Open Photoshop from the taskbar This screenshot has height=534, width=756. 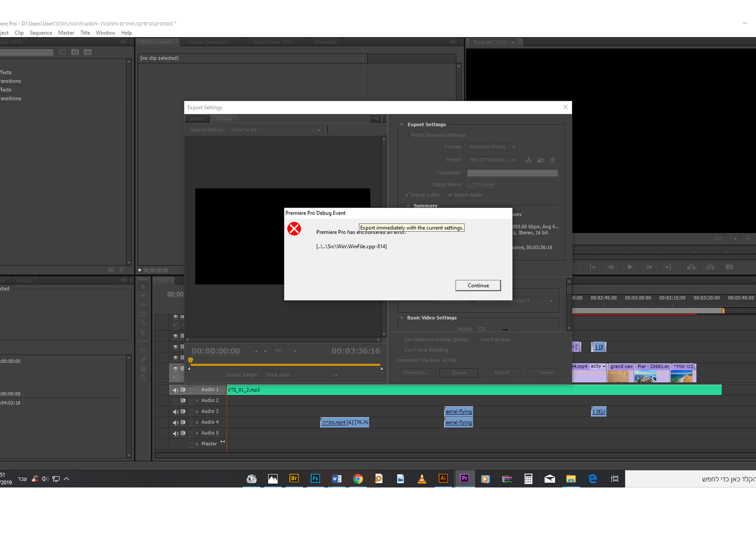(x=315, y=478)
